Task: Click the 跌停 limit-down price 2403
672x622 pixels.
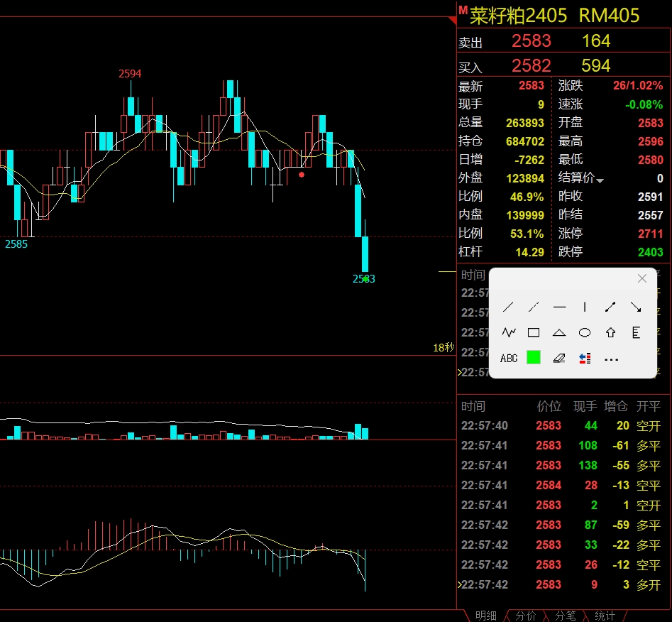Action: 651,252
